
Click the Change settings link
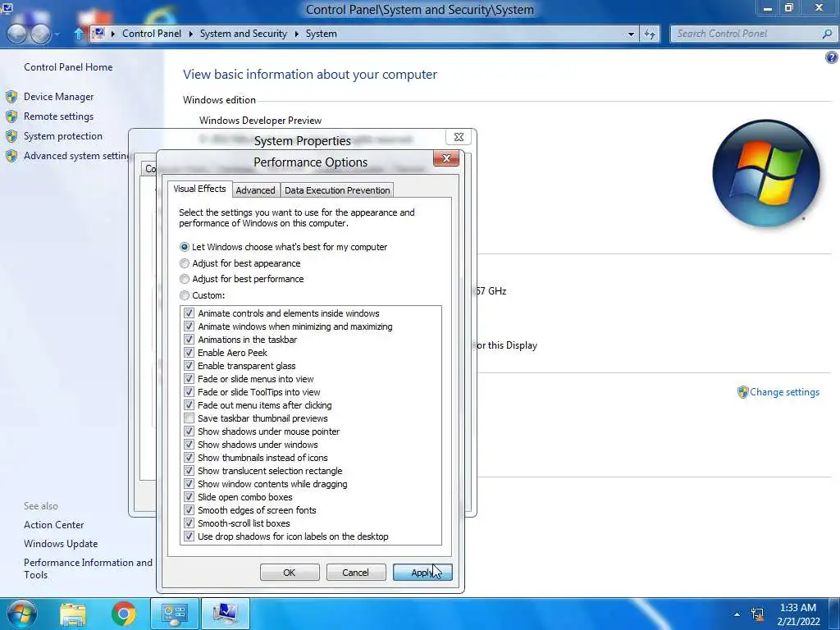[784, 392]
